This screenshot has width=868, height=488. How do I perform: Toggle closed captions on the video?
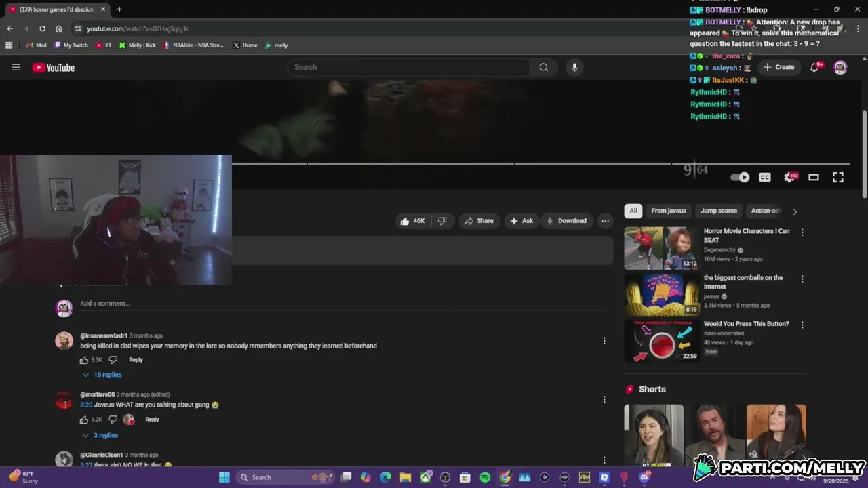point(765,177)
